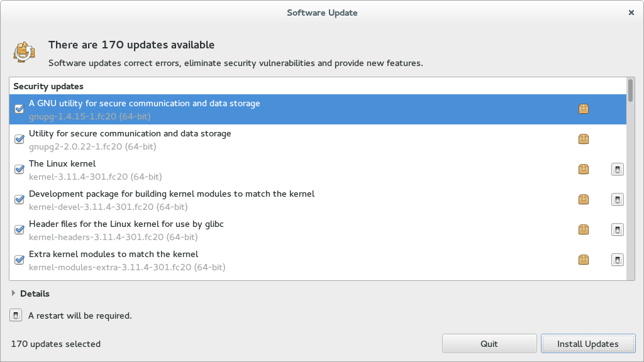The image size is (644, 362).
Task: Click the package icon for gnupg-1.4.15
Action: point(584,109)
